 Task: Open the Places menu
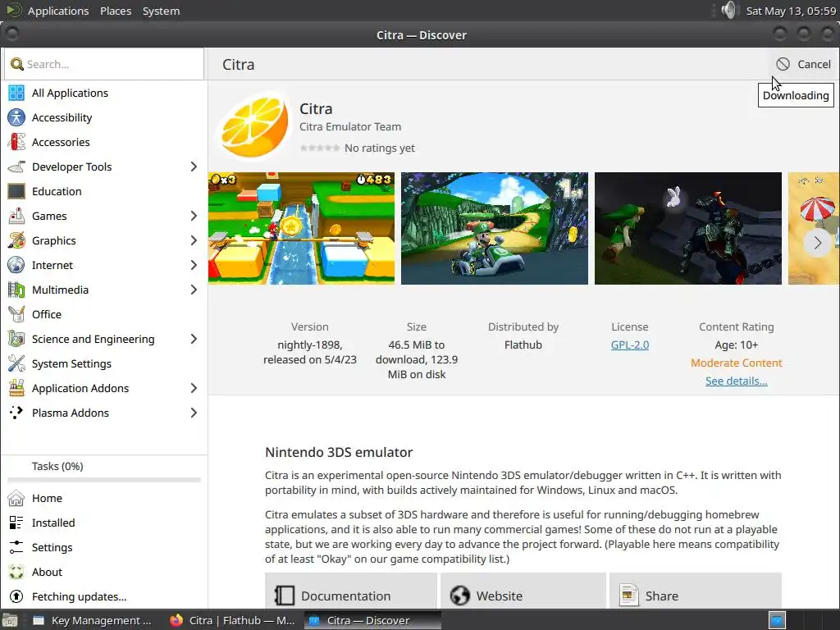(116, 11)
